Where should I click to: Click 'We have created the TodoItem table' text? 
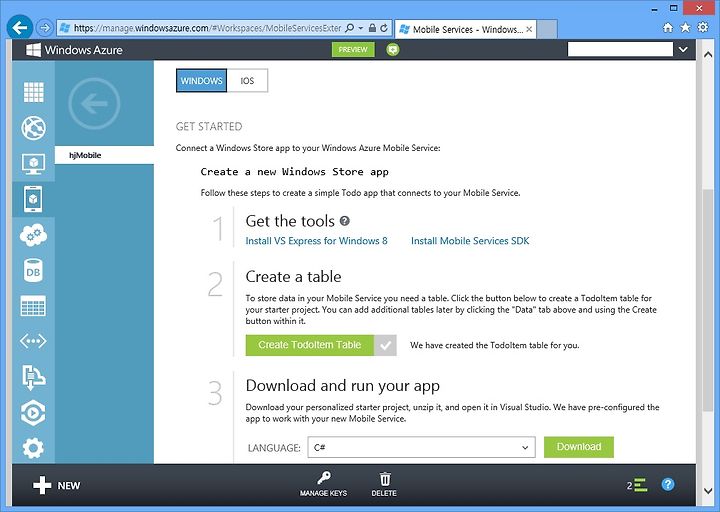(495, 345)
